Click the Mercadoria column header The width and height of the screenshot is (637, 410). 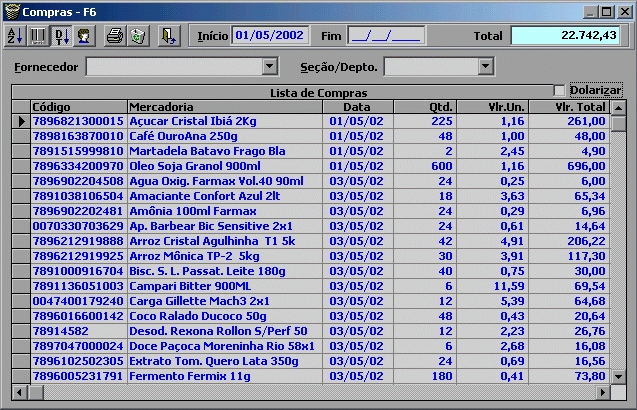[x=225, y=107]
